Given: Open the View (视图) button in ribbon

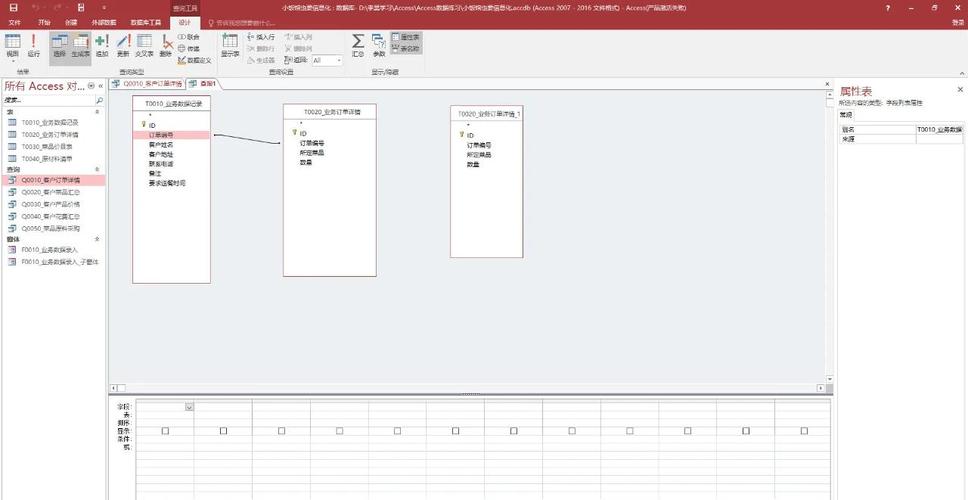Looking at the screenshot, I should pos(12,47).
